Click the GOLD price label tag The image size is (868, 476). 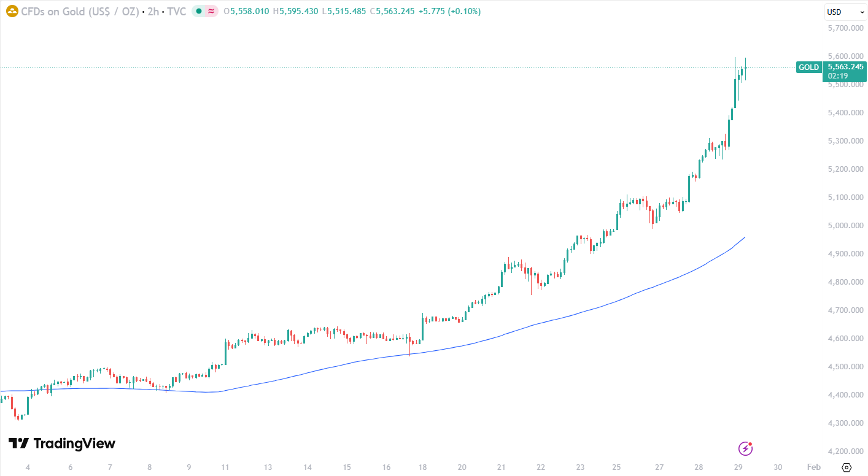(808, 67)
